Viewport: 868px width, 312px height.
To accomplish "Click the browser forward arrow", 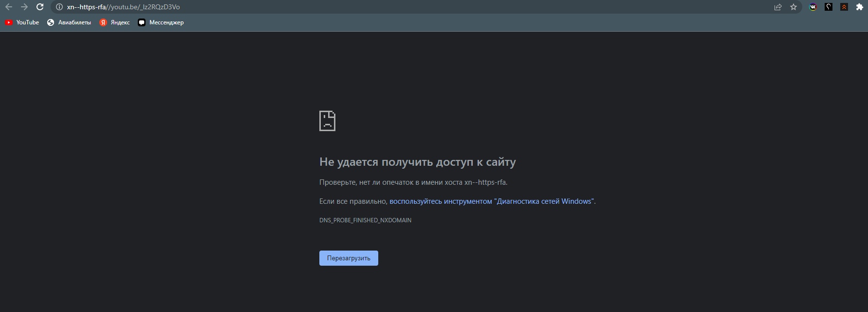I will coord(24,7).
